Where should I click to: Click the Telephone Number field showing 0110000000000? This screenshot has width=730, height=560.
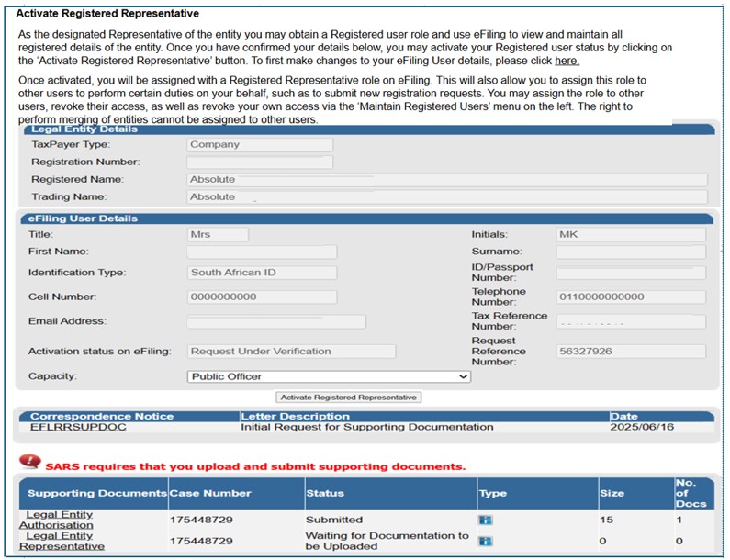pyautogui.click(x=631, y=297)
